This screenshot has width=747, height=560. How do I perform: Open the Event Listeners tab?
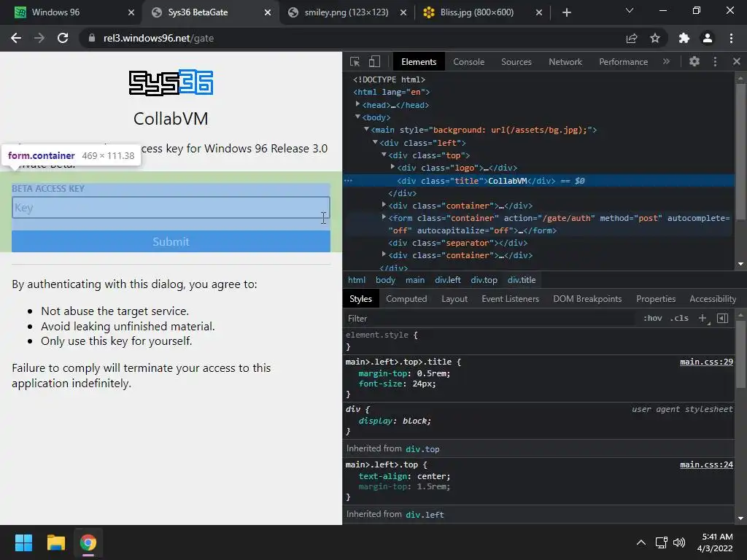pyautogui.click(x=510, y=298)
